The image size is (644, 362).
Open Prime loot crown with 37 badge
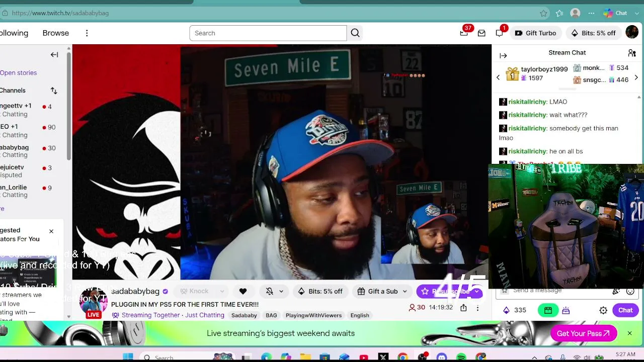(x=464, y=33)
